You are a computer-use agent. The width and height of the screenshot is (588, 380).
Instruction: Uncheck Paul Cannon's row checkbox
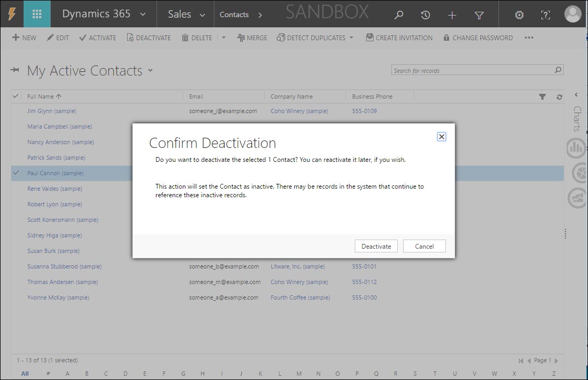(x=16, y=173)
